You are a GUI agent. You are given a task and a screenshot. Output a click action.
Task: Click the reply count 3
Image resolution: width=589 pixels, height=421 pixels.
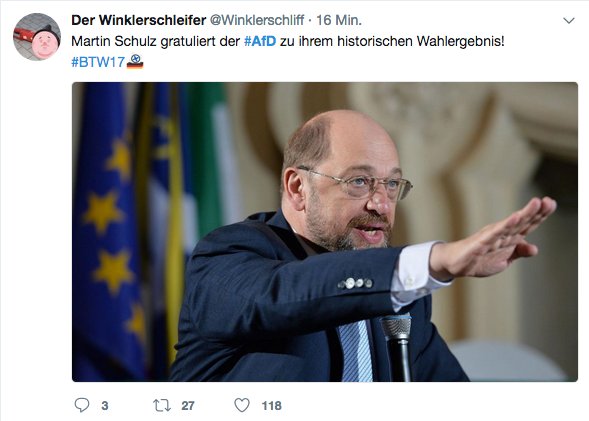tap(105, 406)
